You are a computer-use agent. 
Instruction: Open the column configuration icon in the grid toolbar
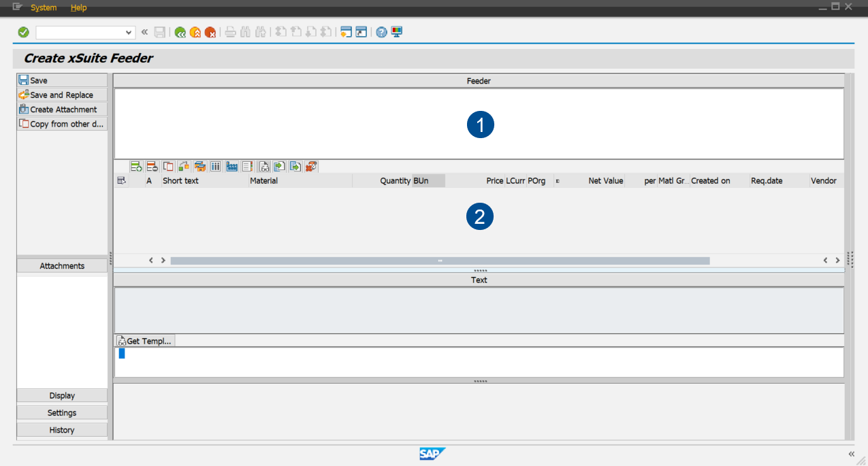click(x=216, y=166)
